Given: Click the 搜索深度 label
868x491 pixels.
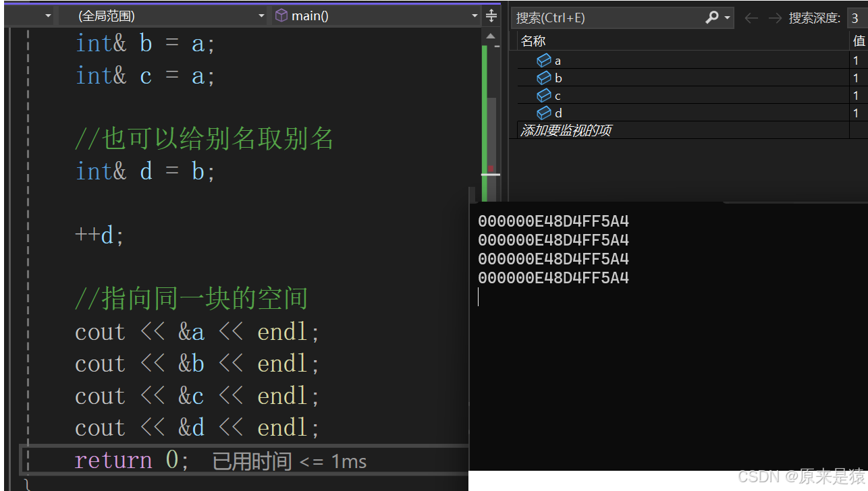Looking at the screenshot, I should [815, 18].
